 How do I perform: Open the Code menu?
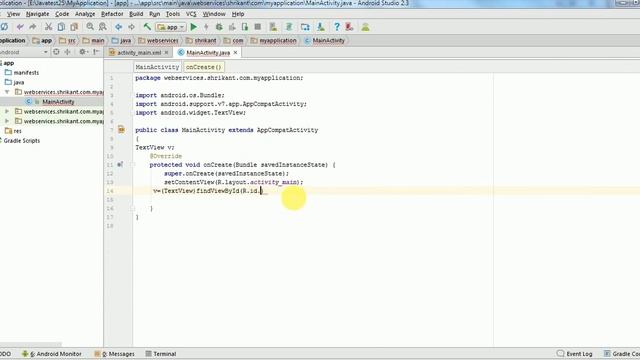[62, 14]
